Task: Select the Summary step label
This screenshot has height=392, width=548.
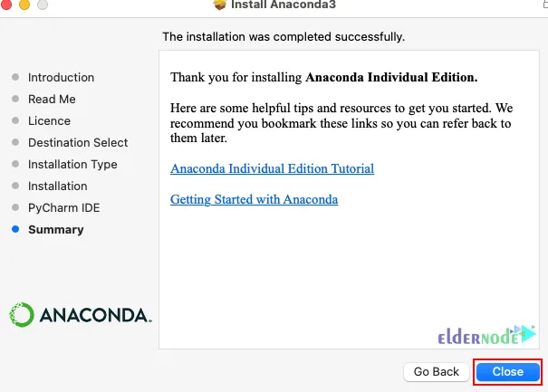Action: pos(56,230)
